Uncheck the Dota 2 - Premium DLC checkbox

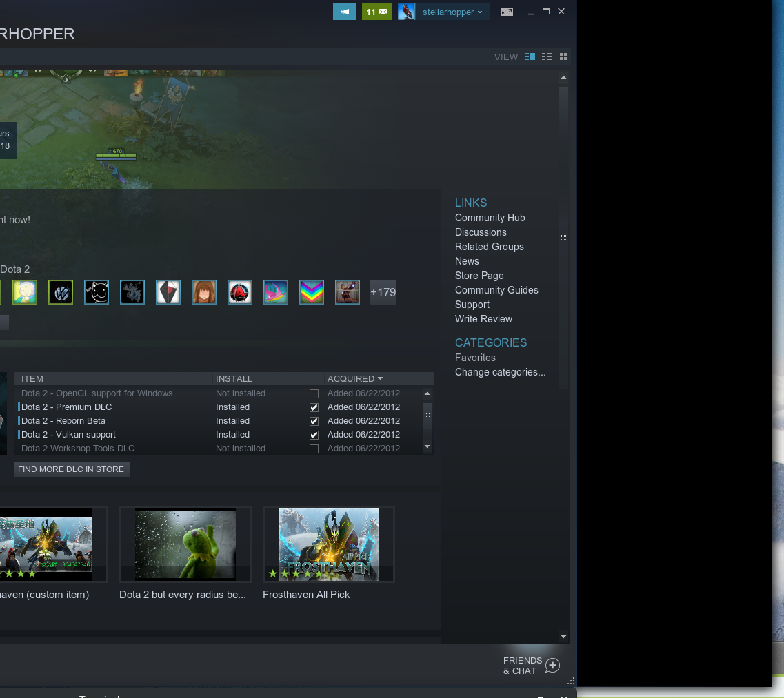(314, 407)
